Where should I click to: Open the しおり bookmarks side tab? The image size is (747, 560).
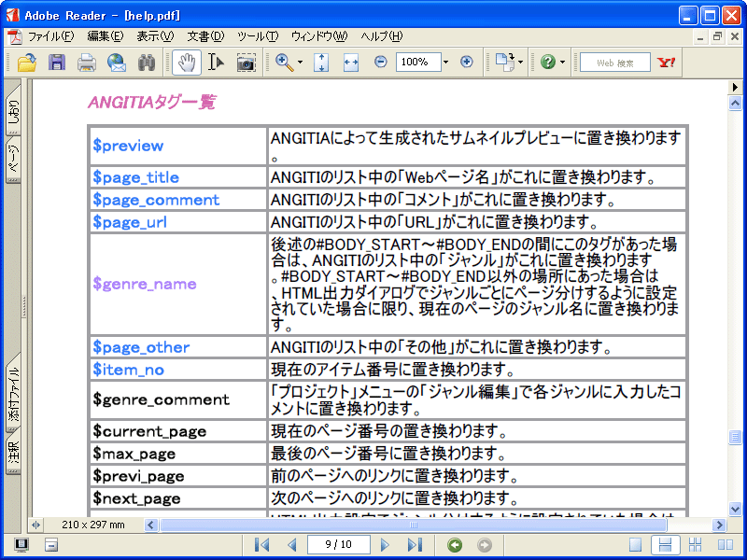[13, 110]
